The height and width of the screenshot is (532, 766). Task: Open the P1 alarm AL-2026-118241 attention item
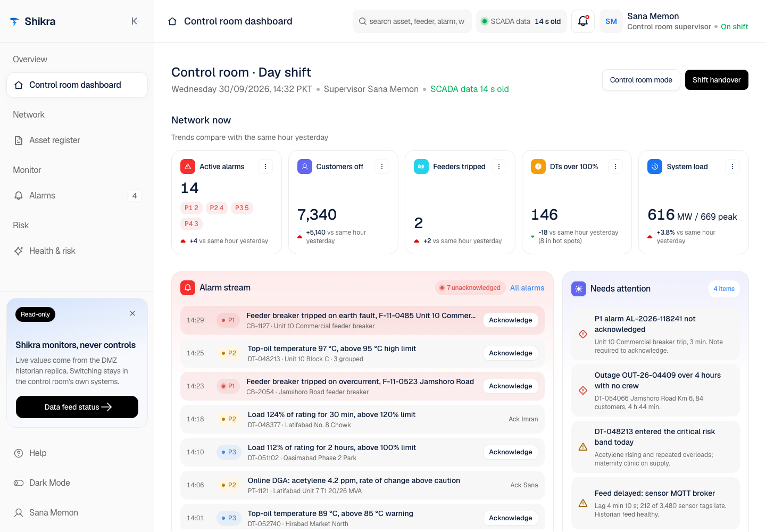pyautogui.click(x=655, y=334)
